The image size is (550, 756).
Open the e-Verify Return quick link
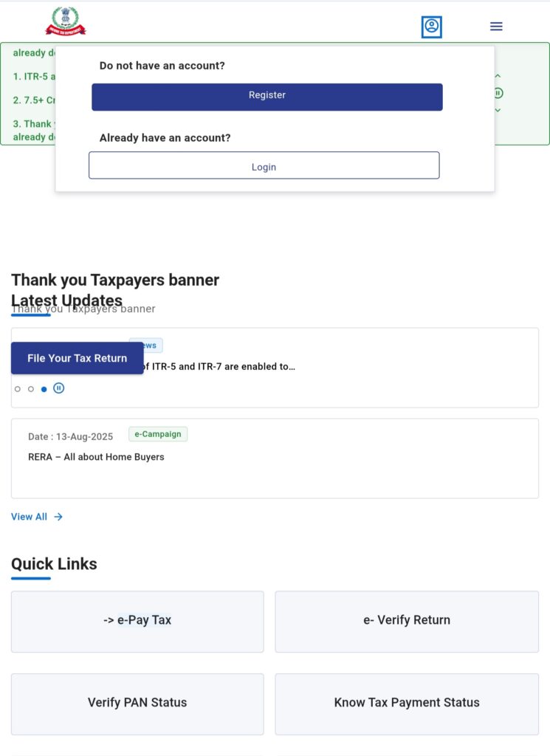click(406, 621)
